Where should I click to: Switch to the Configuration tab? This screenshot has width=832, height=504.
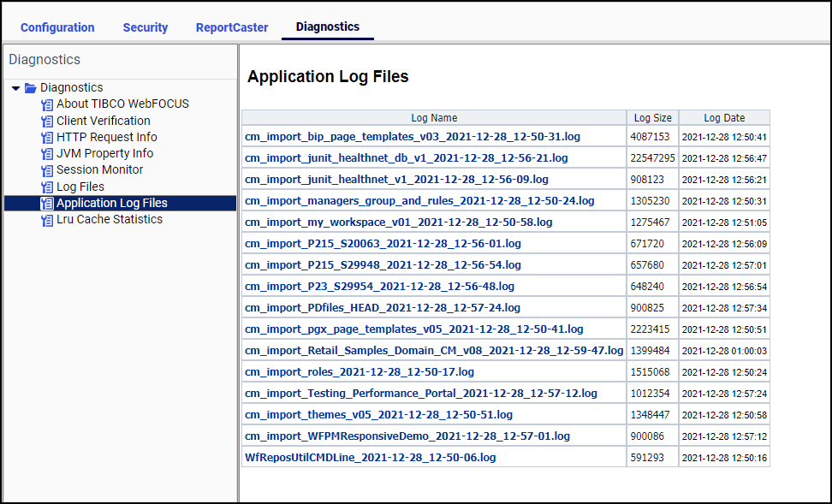click(x=56, y=27)
